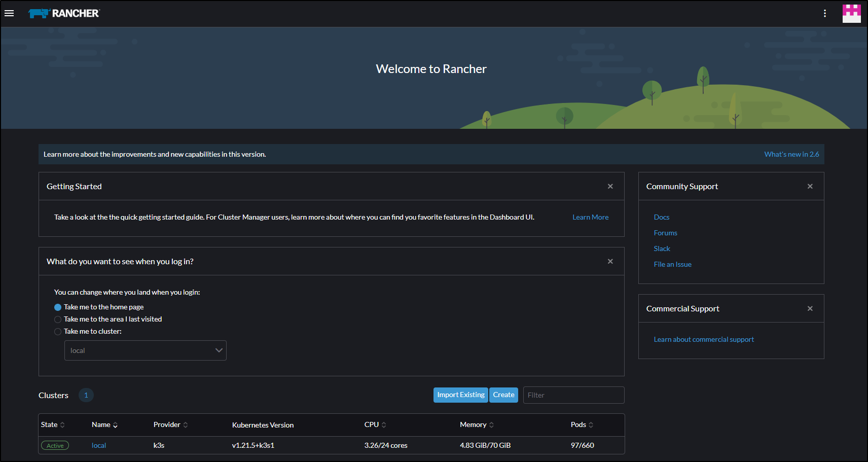Click Learn More in Getting Started

[591, 217]
